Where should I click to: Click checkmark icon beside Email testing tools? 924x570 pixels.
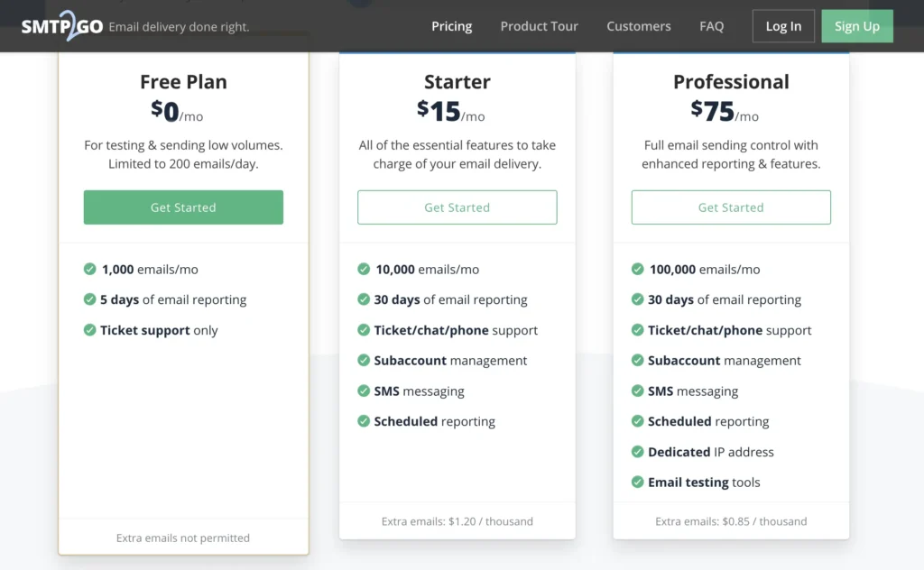click(638, 483)
